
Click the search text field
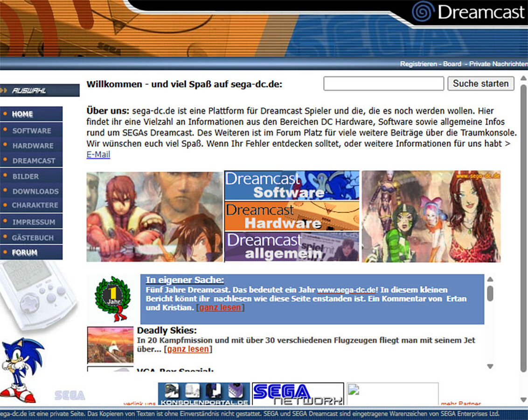coord(383,84)
